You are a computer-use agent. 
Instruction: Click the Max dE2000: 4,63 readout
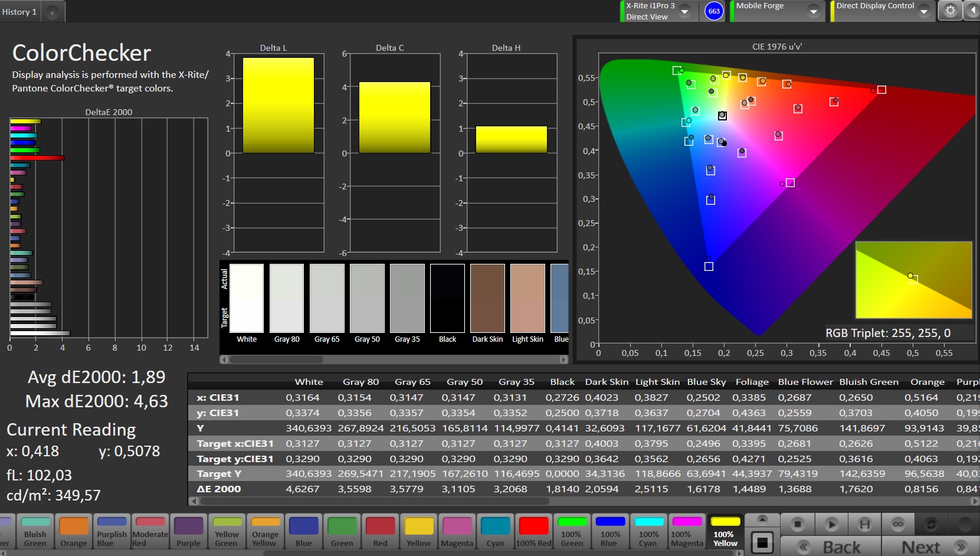[x=97, y=401]
